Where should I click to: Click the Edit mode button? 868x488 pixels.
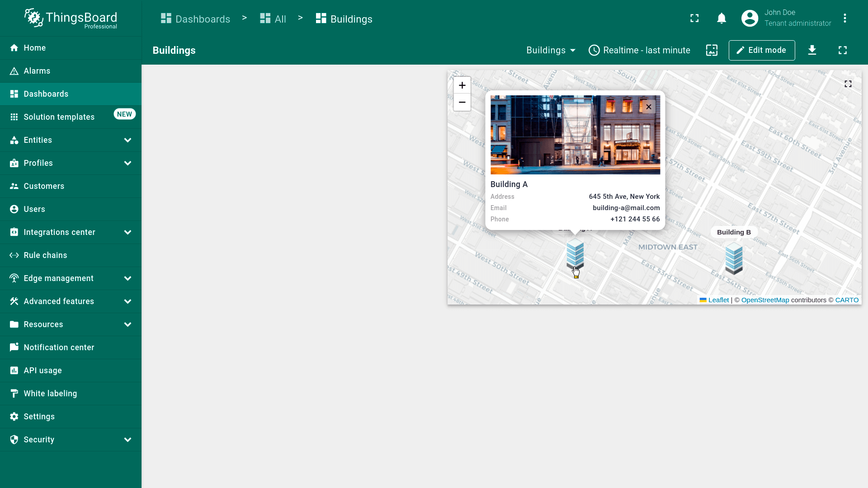761,50
